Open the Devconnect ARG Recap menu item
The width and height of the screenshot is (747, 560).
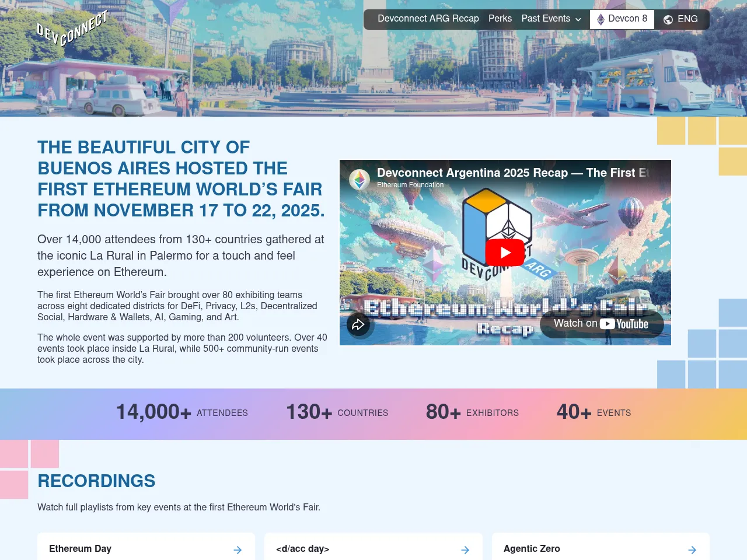(x=428, y=19)
